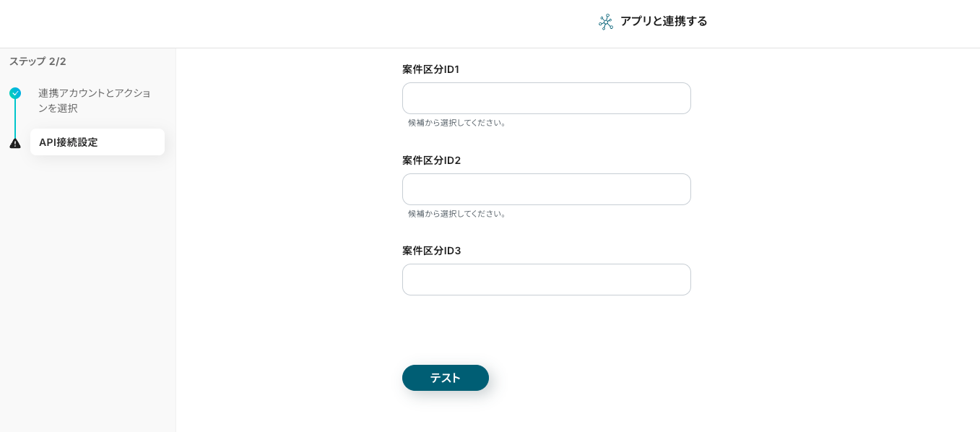Click the completed step checkmark icon
This screenshot has height=432, width=980.
click(15, 93)
